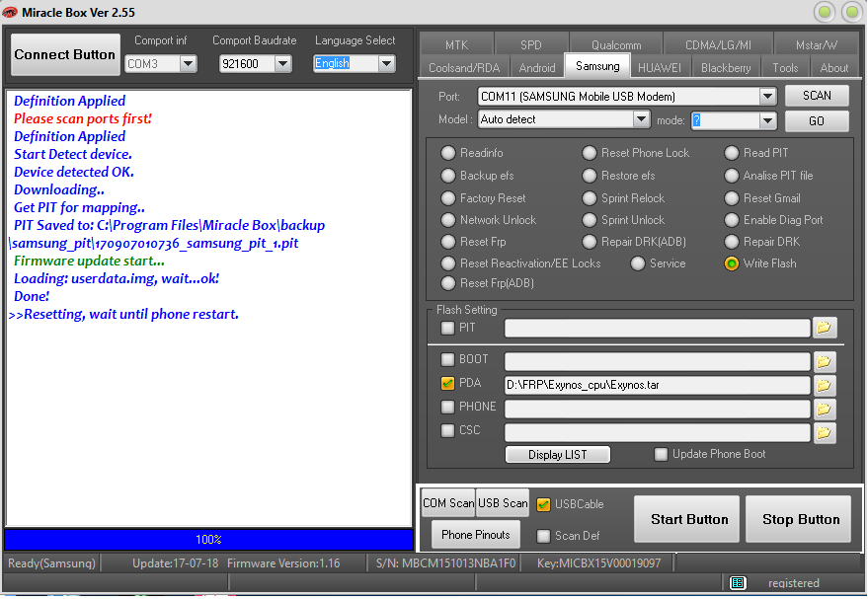Image resolution: width=868 pixels, height=599 pixels.
Task: Open the Comport inf COM3 dropdown
Action: pyautogui.click(x=189, y=63)
